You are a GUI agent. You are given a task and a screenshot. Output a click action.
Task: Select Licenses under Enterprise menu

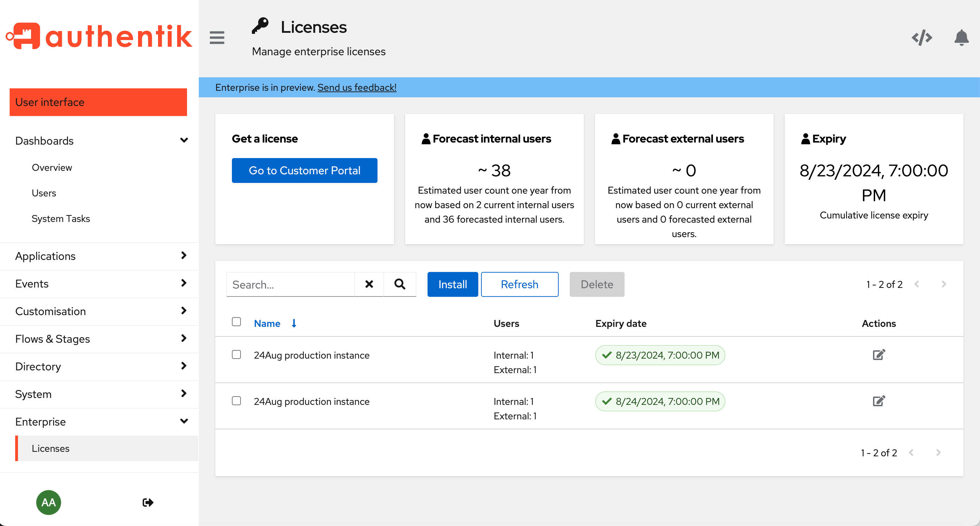click(50, 448)
